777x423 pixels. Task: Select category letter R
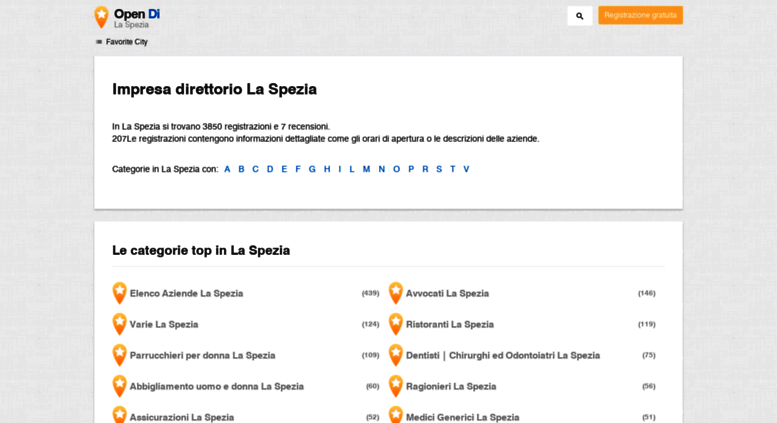[x=425, y=169]
